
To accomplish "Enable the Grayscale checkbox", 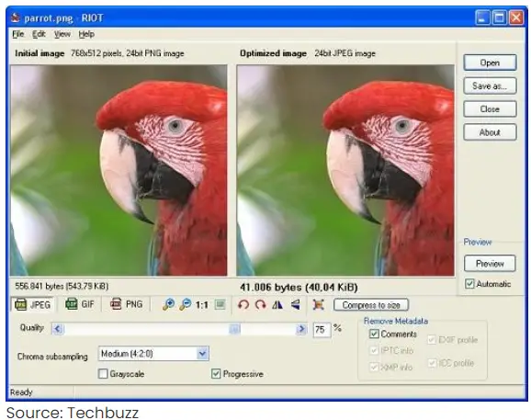I will [103, 374].
